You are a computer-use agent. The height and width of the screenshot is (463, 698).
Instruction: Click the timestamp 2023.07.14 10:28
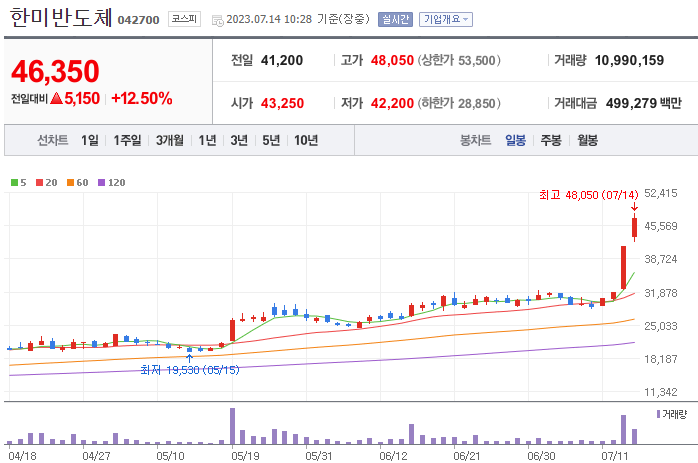(x=269, y=19)
